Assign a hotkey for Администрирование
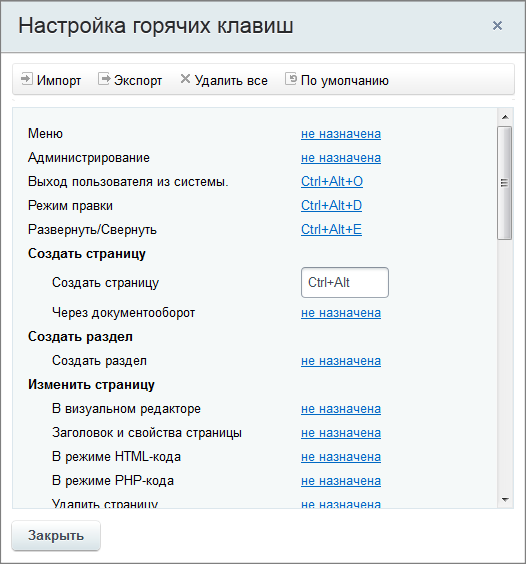This screenshot has width=526, height=564. click(x=341, y=158)
